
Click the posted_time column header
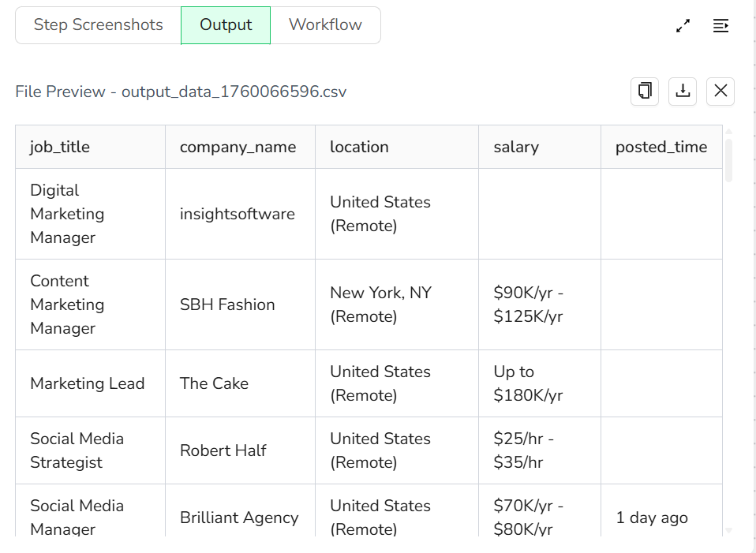click(x=661, y=147)
